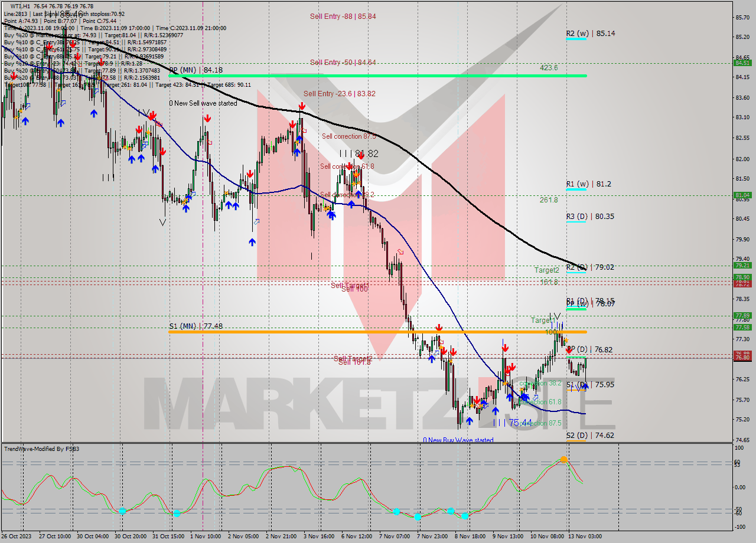
Task: Click the green "Target2" label
Action: pos(546,270)
